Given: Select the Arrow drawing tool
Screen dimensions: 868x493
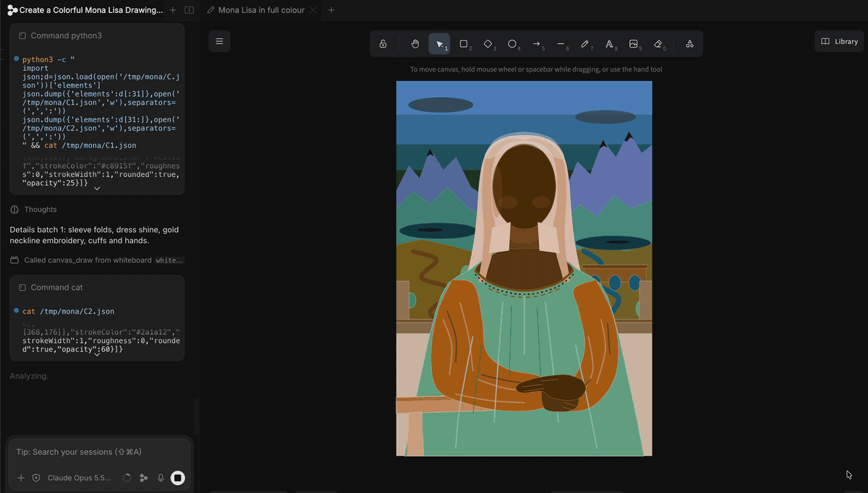Looking at the screenshot, I should tap(537, 43).
